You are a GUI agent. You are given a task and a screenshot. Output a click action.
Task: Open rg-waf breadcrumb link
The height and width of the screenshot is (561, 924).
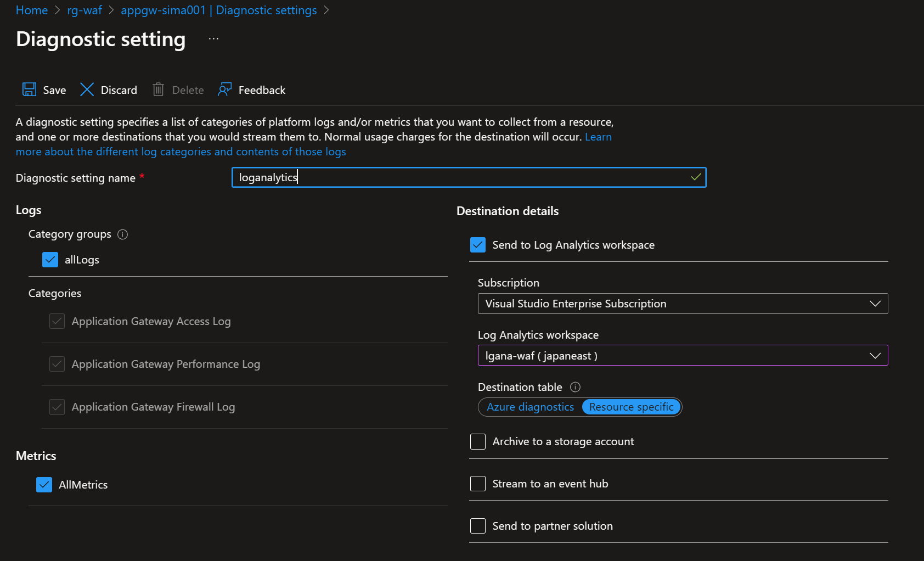(x=84, y=10)
